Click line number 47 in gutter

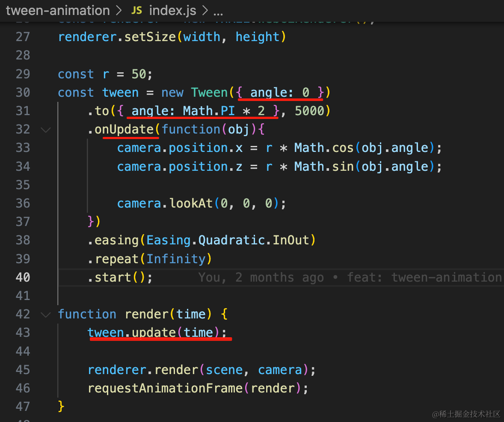point(23,407)
